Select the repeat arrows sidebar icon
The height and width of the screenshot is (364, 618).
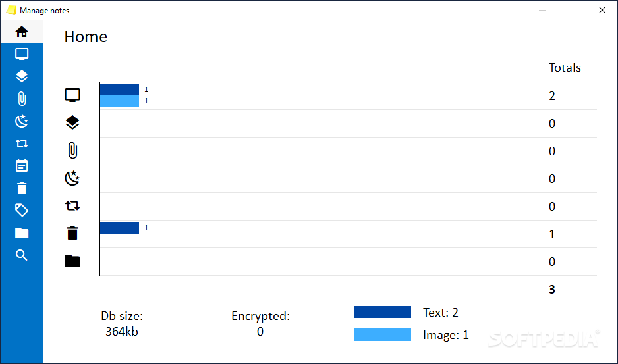22,143
